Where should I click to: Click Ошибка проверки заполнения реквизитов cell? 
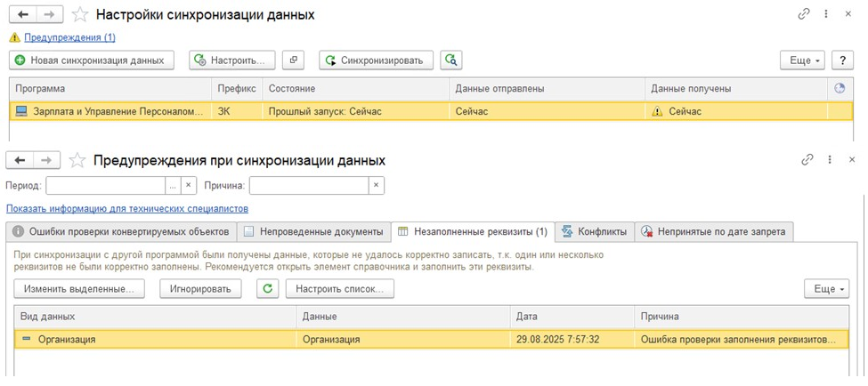pyautogui.click(x=742, y=340)
